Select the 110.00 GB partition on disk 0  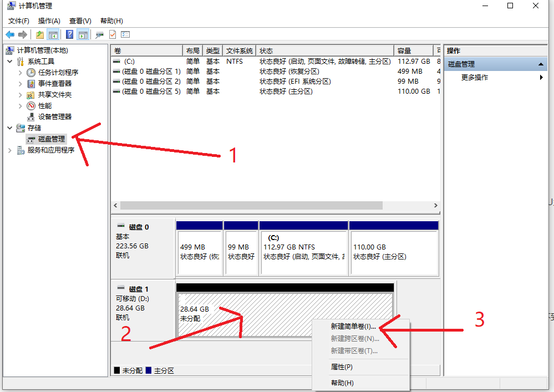[393, 252]
